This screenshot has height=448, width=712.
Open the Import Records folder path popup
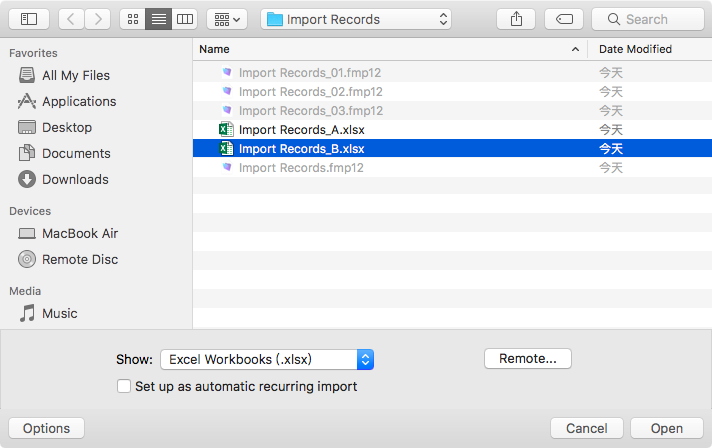(x=356, y=19)
